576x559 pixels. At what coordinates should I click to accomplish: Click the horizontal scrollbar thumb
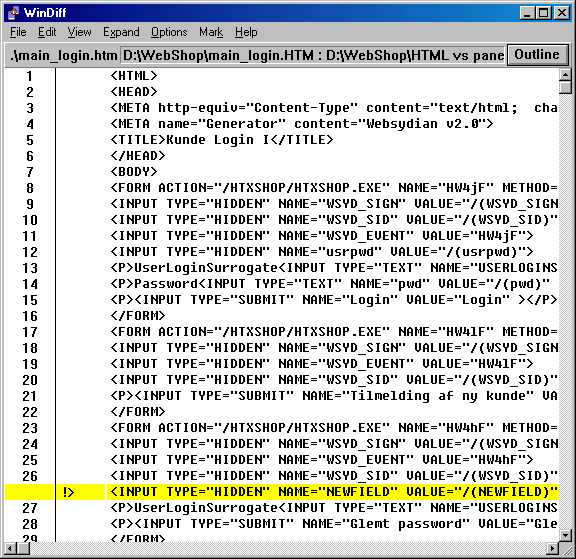click(x=23, y=549)
